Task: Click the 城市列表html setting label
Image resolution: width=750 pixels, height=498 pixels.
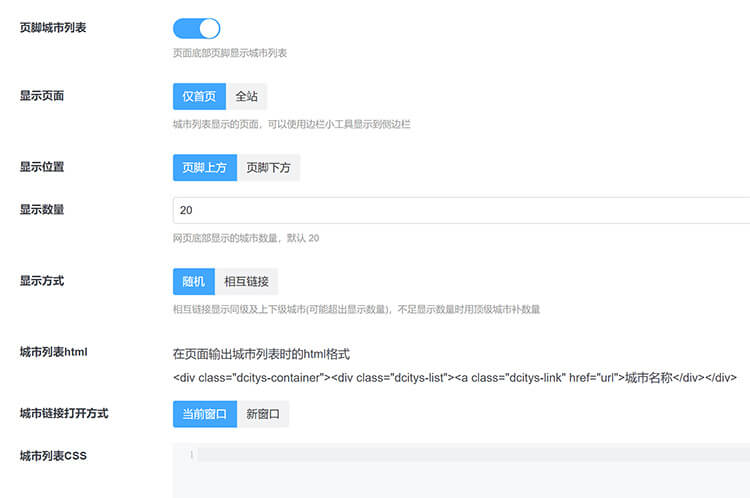Action: (55, 352)
